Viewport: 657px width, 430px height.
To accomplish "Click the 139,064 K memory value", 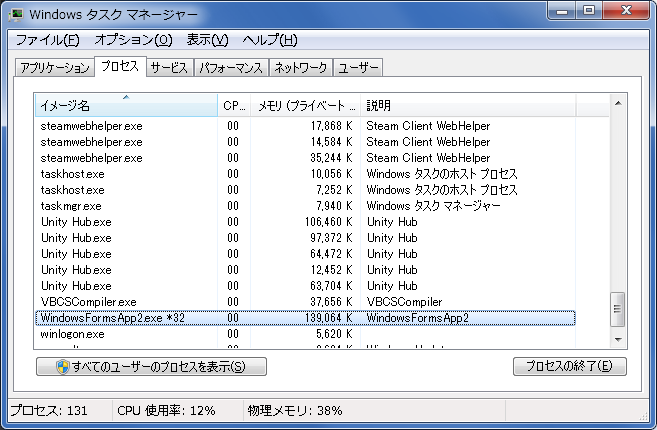I will (328, 318).
